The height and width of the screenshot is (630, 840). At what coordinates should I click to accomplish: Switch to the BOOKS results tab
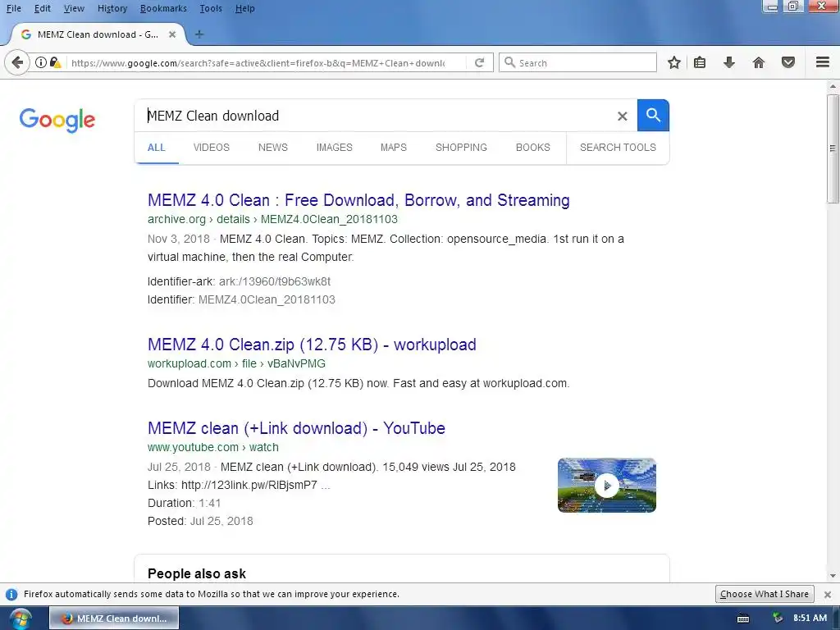point(533,148)
